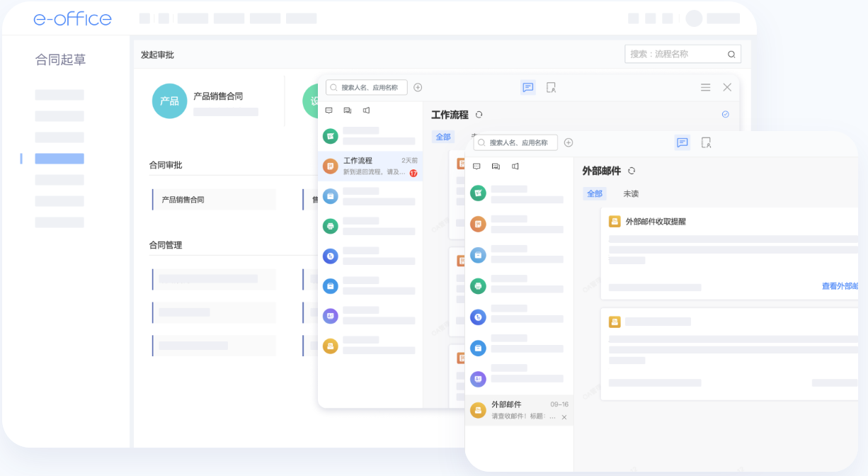Image resolution: width=868 pixels, height=476 pixels.
Task: Click the 合同审批 section heading
Action: 166,165
